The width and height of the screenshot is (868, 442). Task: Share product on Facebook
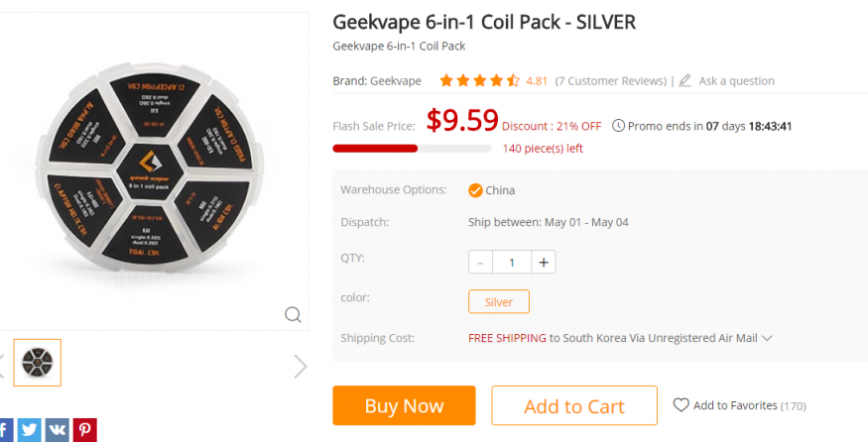coord(5,430)
